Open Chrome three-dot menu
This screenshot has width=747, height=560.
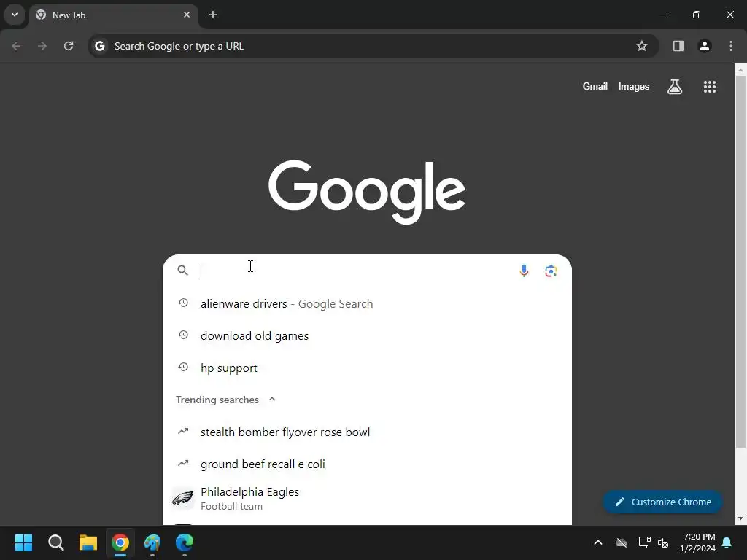click(x=731, y=46)
